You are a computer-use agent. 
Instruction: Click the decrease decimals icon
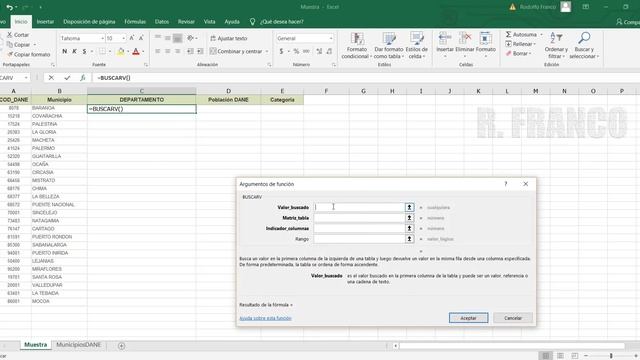tap(329, 51)
